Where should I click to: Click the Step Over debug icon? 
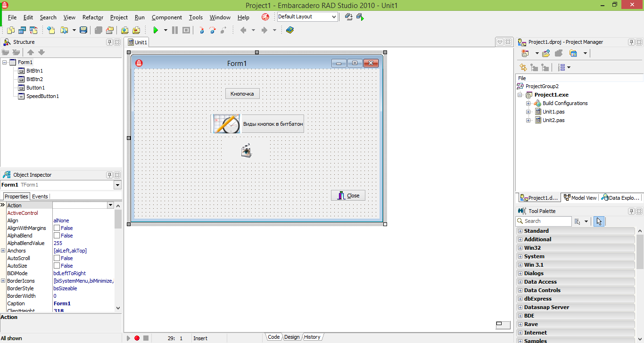coord(213,30)
